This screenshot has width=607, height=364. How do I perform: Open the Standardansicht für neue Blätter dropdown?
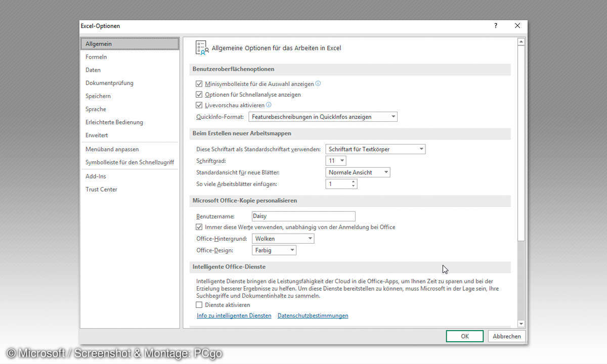point(358,172)
